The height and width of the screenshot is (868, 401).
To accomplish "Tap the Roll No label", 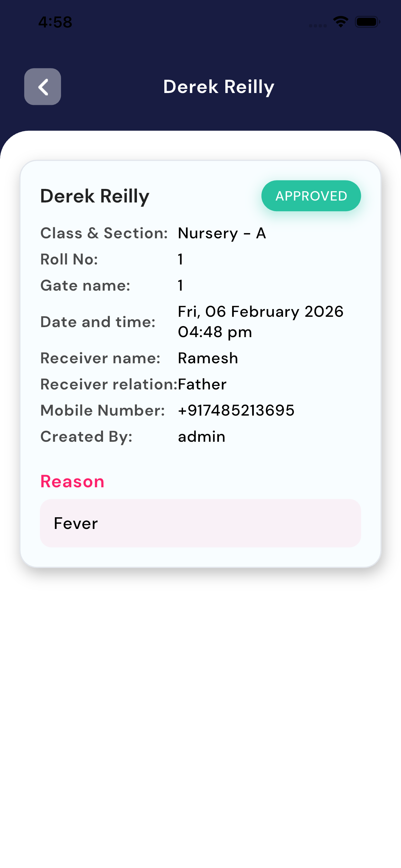I will 69,259.
